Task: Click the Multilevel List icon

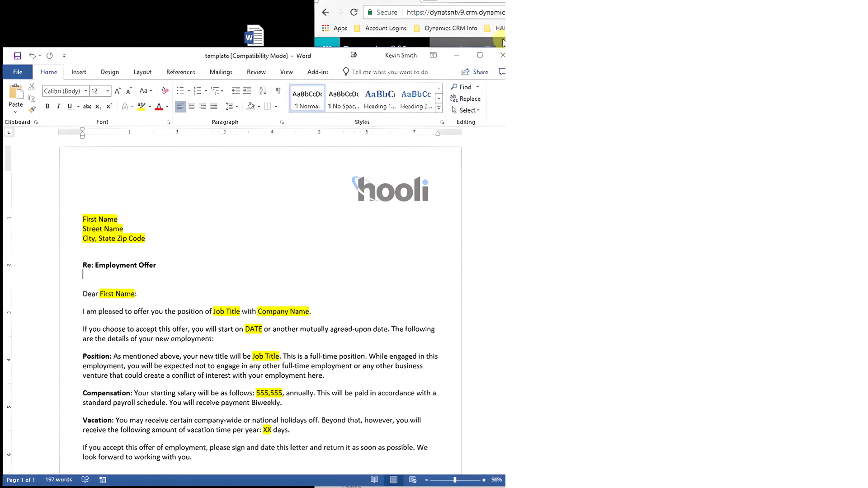Action: click(x=215, y=91)
